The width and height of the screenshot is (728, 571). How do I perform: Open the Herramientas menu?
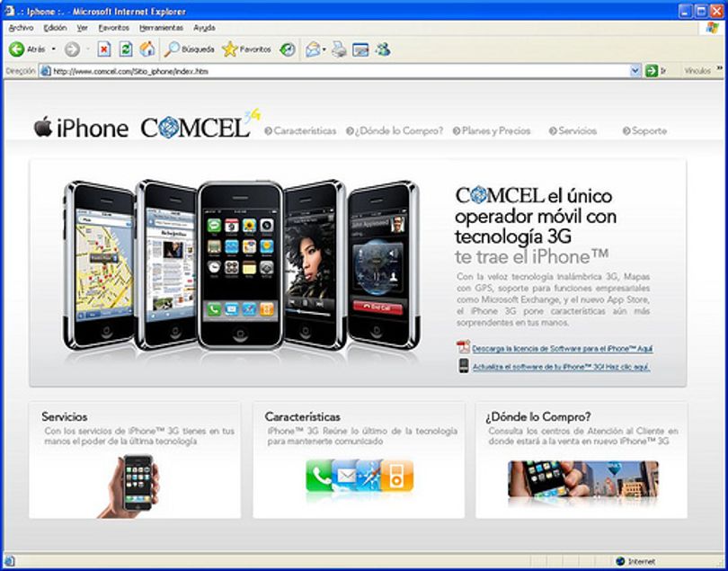click(161, 28)
